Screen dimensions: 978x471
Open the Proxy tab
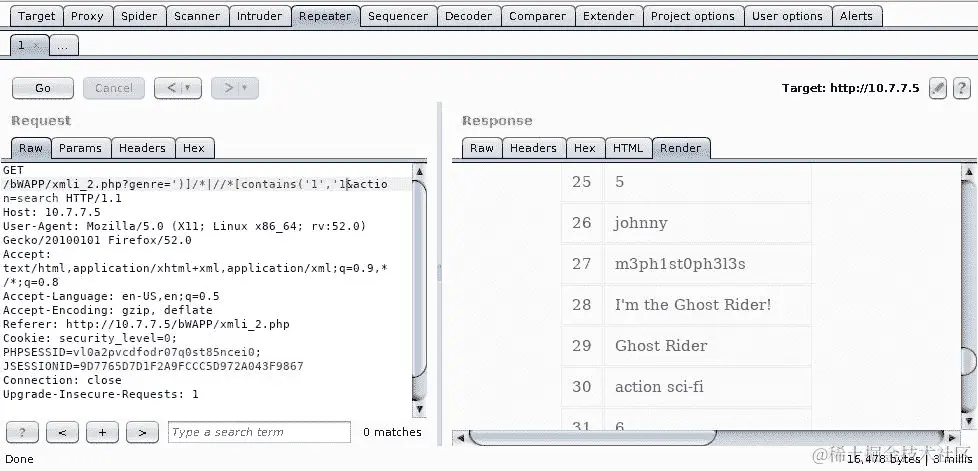click(x=87, y=16)
